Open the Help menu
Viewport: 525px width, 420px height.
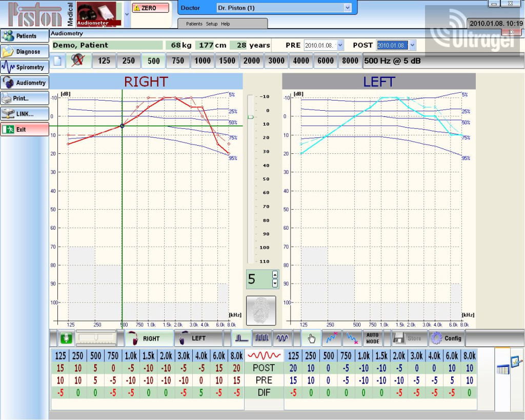(225, 24)
